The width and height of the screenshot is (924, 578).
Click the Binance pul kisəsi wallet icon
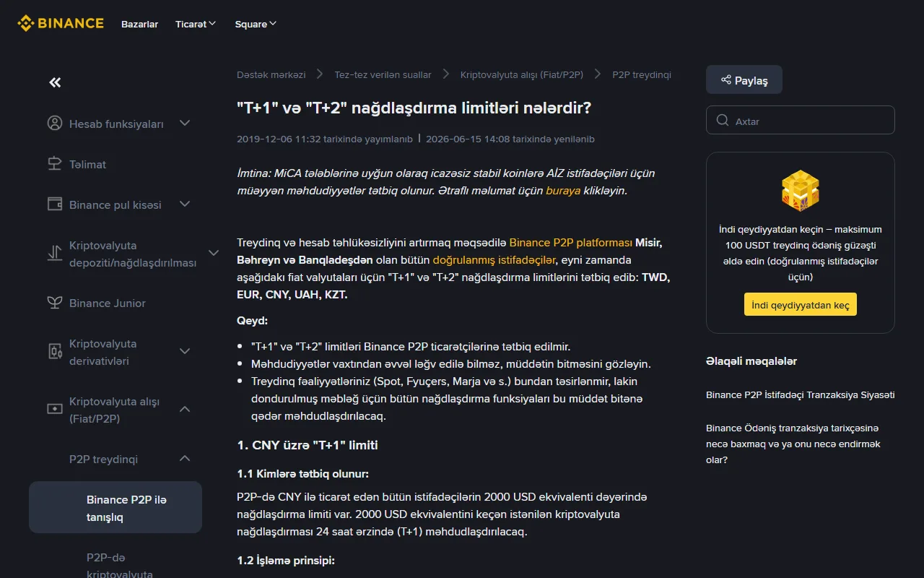pos(55,204)
